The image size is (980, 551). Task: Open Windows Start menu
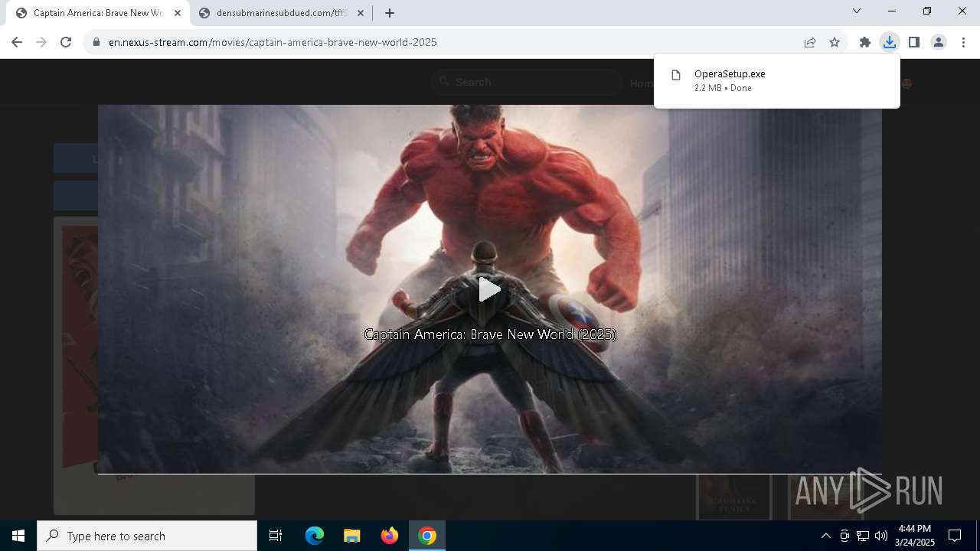18,536
